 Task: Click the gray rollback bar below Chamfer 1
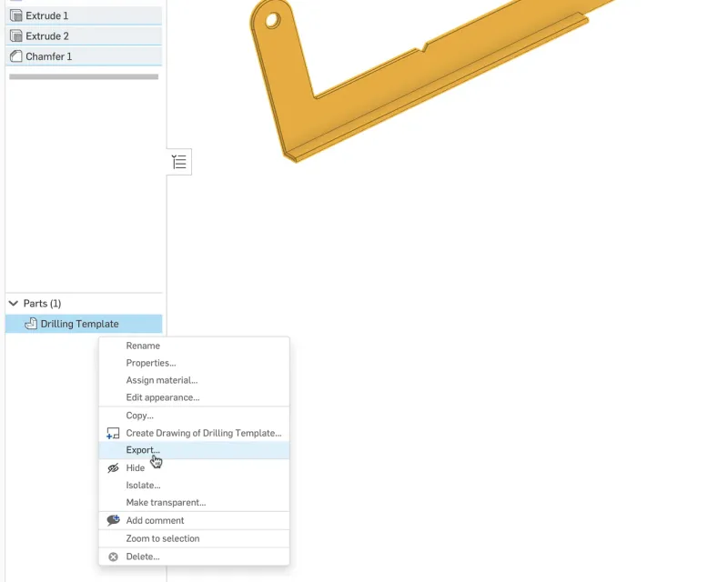(x=84, y=77)
